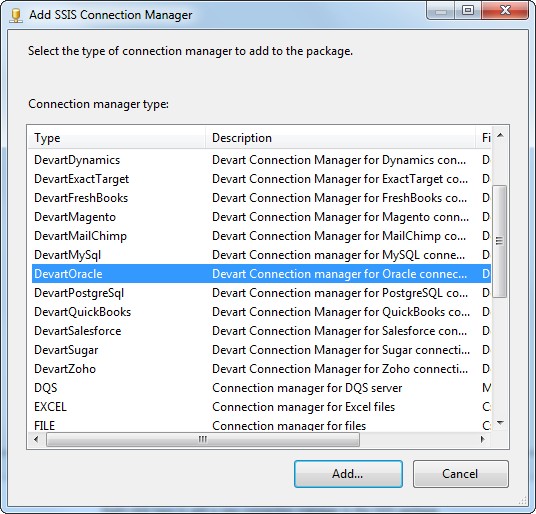This screenshot has width=536, height=514.
Task: Maximize the dialog window
Action: (x=468, y=10)
